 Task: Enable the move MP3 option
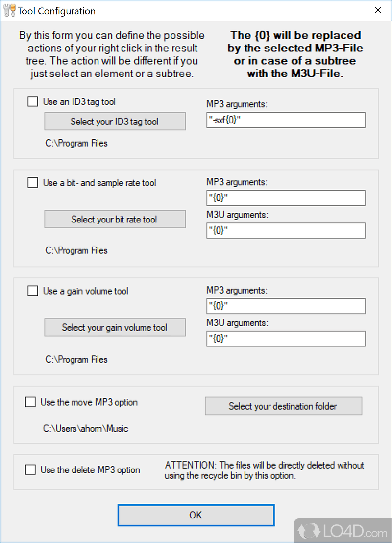click(x=30, y=402)
